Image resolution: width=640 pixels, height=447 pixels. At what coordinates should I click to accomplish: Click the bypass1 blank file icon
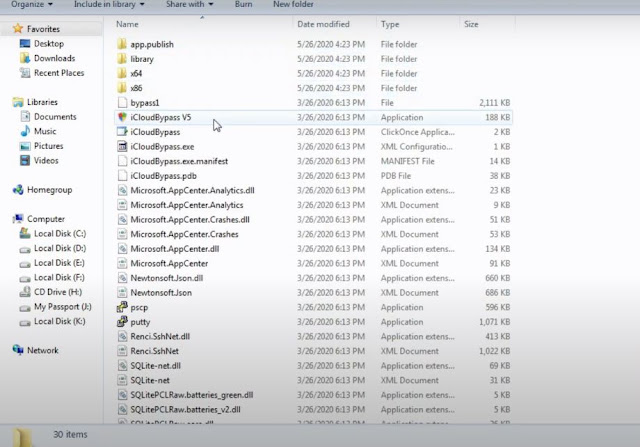click(x=122, y=102)
